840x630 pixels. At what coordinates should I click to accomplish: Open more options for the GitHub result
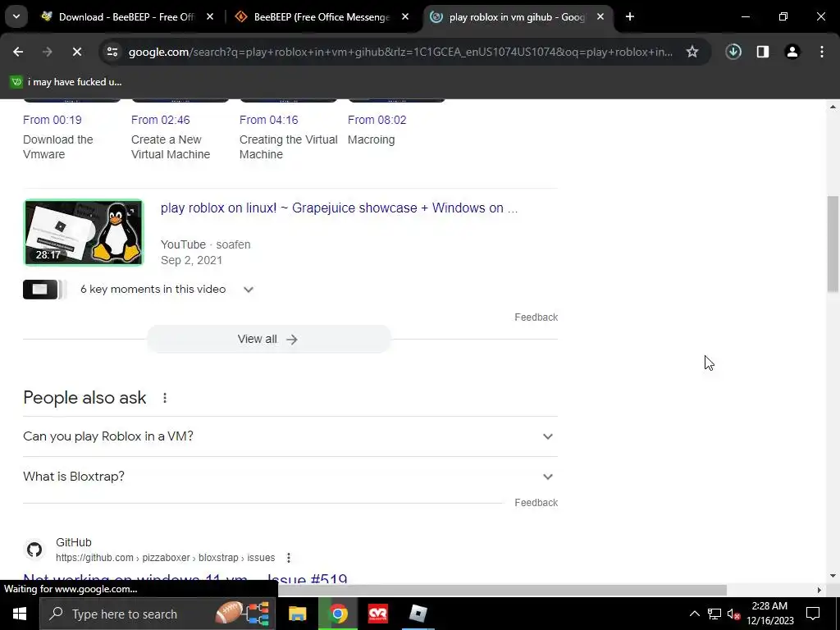(289, 558)
